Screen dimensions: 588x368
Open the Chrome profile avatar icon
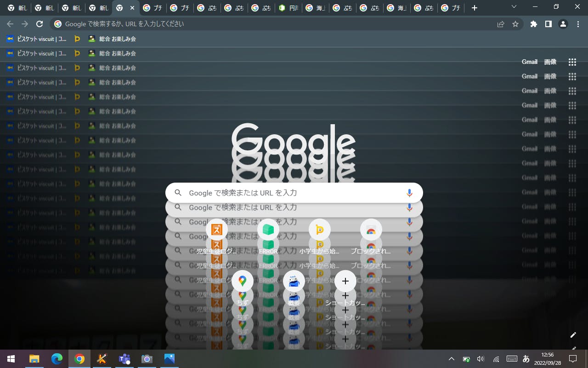563,24
